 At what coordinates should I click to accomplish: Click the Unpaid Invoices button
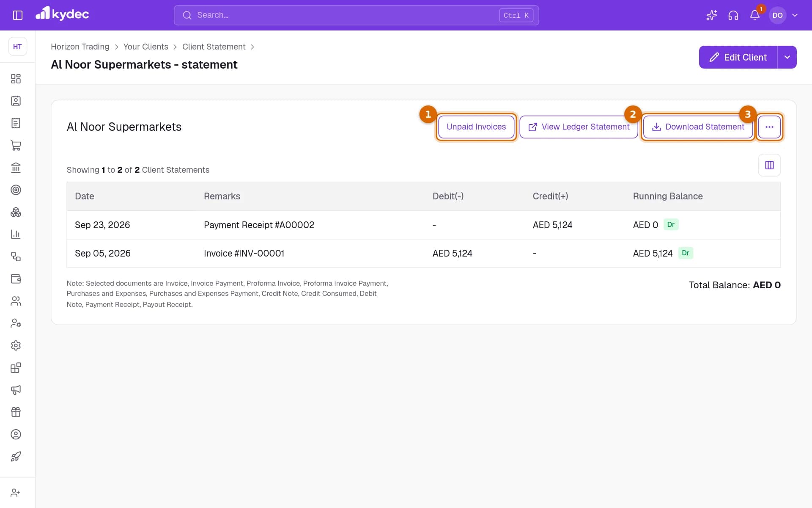(x=476, y=127)
